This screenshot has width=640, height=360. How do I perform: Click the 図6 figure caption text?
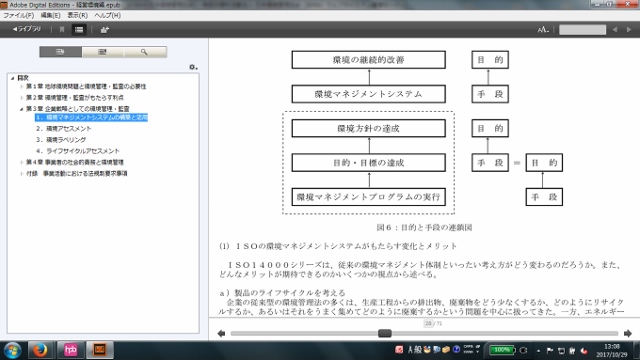[x=424, y=227]
